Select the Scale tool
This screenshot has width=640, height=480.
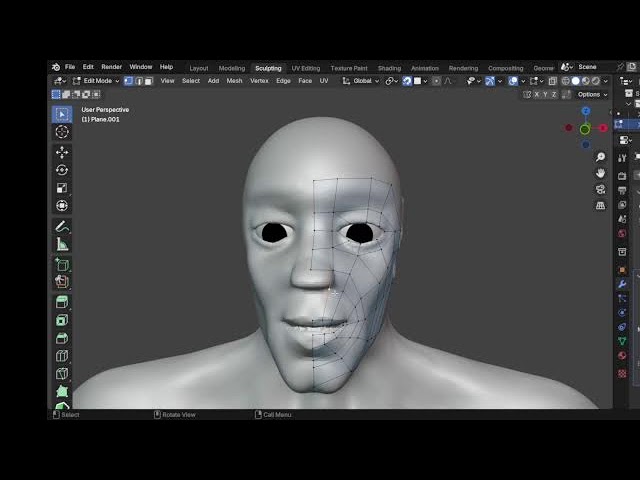click(x=62, y=188)
